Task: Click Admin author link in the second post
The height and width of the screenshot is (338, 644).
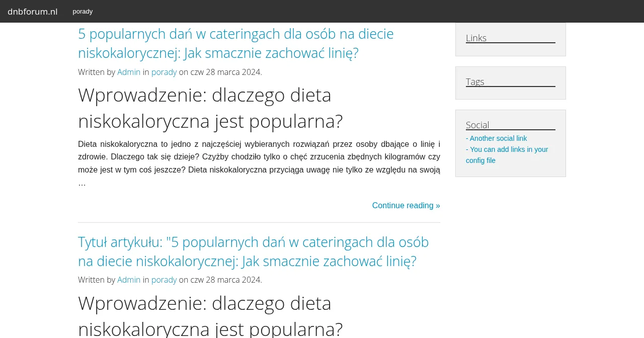Action: 129,280
